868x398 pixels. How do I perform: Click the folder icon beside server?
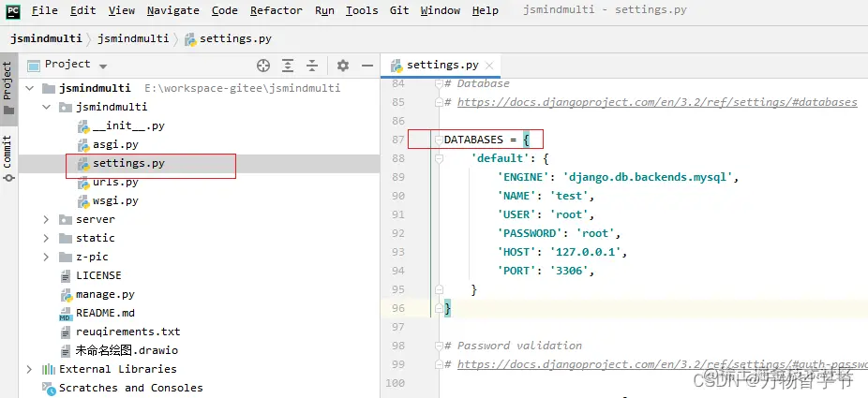click(x=66, y=219)
